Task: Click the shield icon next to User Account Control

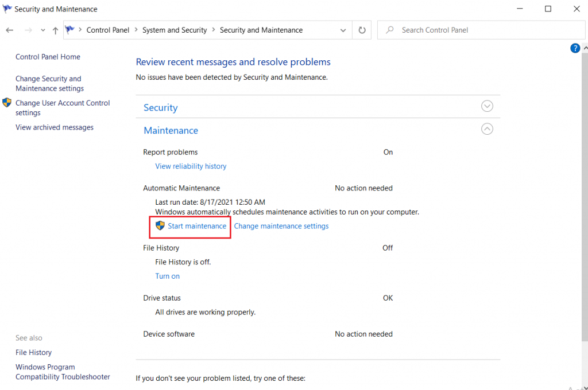Action: 7,103
